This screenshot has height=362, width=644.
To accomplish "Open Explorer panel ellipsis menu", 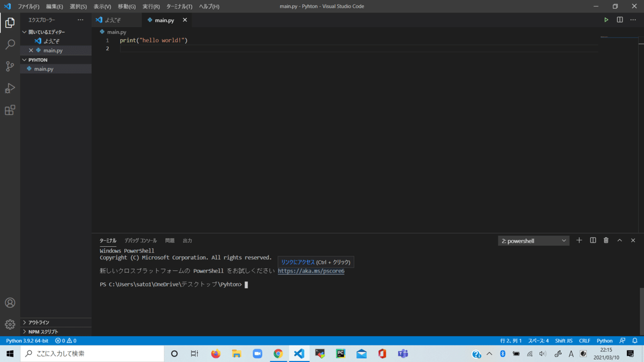I will pyautogui.click(x=80, y=20).
